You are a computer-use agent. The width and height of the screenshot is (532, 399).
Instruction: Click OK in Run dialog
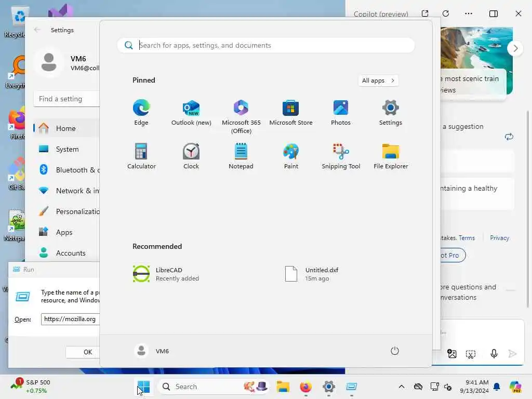[83, 352]
